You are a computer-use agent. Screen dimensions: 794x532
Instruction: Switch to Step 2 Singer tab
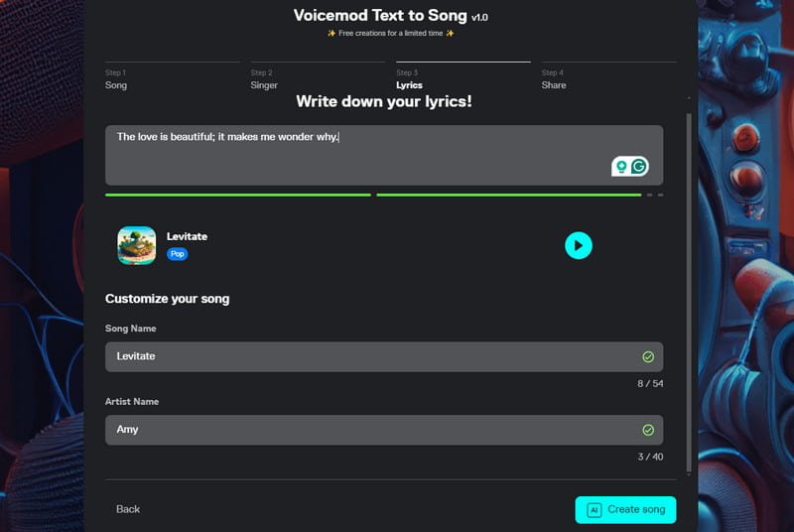pyautogui.click(x=264, y=79)
